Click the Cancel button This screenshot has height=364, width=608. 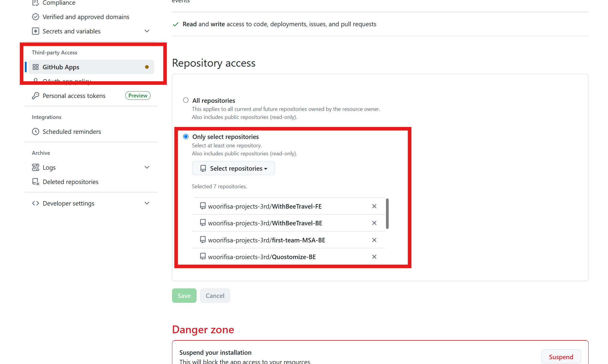[215, 296]
